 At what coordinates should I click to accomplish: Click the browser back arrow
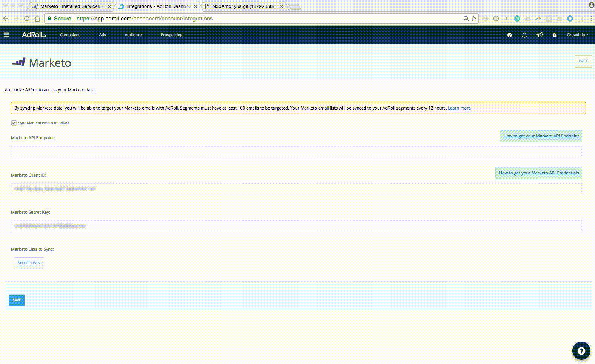(x=6, y=19)
